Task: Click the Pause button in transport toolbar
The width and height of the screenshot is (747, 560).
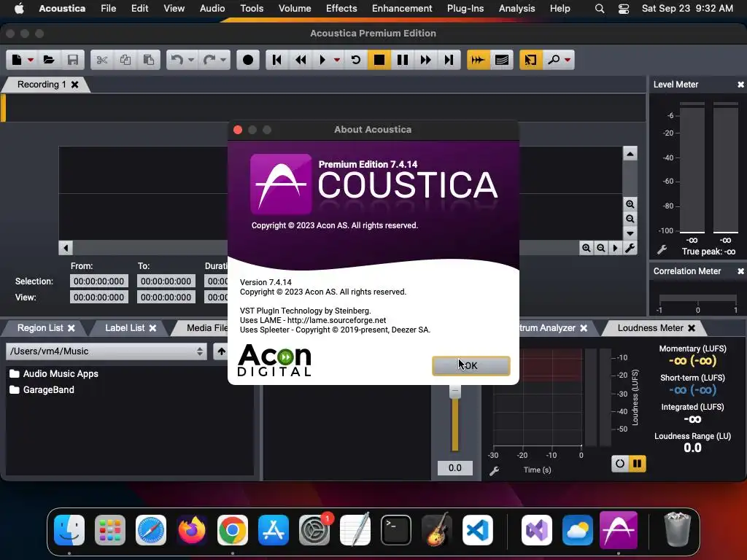Action: point(403,60)
